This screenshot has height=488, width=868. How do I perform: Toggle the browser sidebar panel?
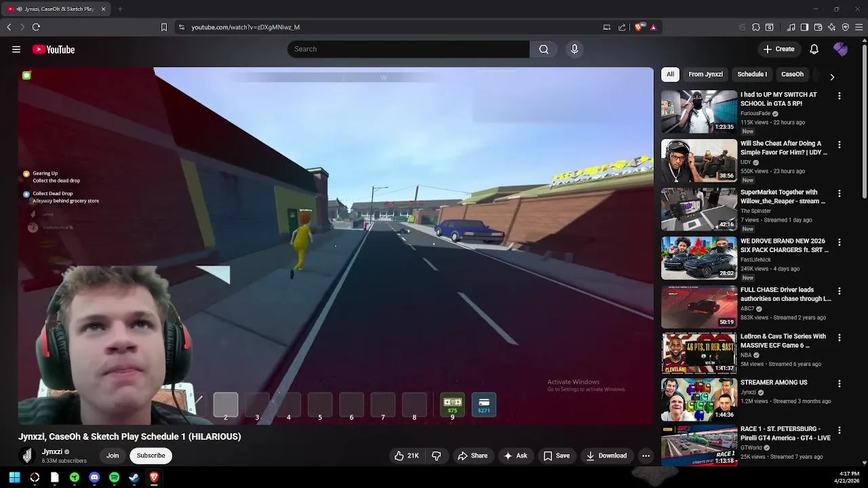click(804, 27)
